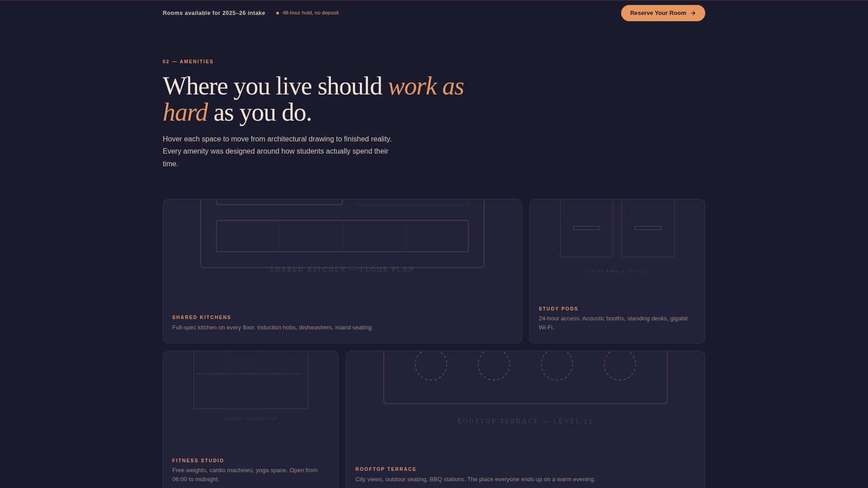
Task: Click the Shared Kitchen — Floor Plan label
Action: tap(342, 269)
